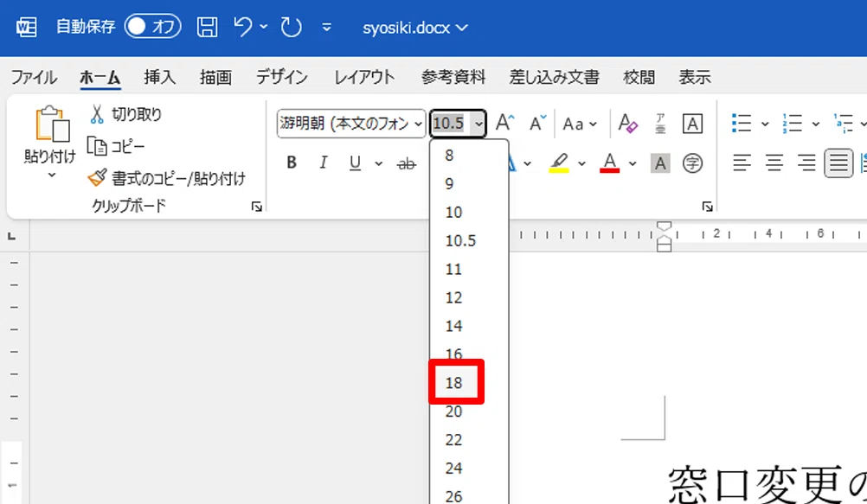Open the undo history dropdown arrow
The height and width of the screenshot is (504, 867).
point(264,27)
